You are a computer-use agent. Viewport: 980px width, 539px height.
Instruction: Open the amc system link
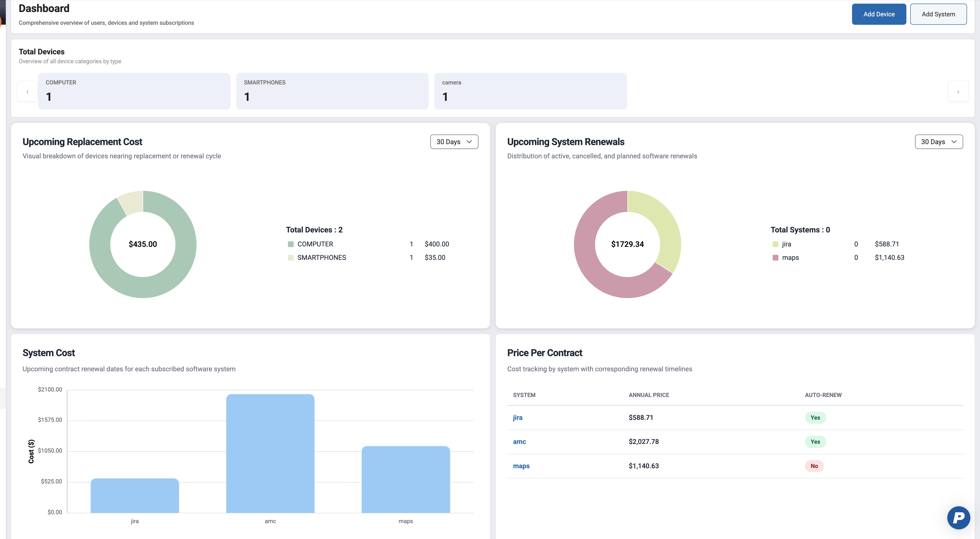(x=519, y=442)
